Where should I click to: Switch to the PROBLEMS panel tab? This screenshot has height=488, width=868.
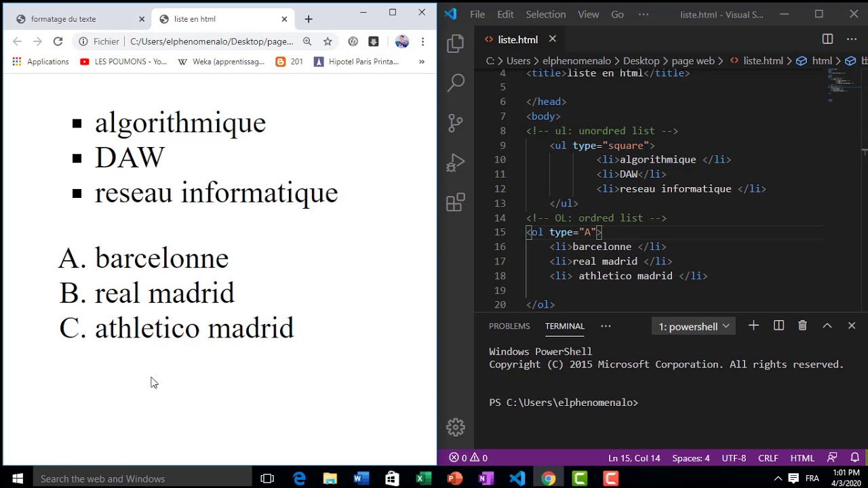click(x=509, y=326)
